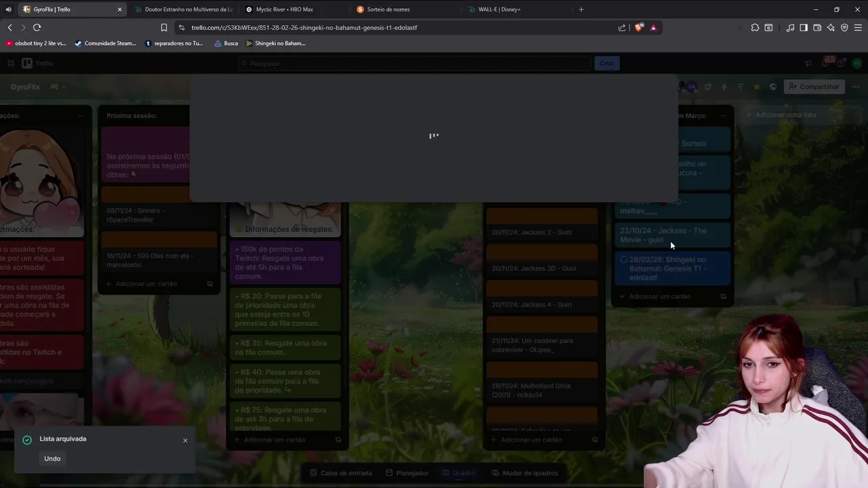This screenshot has height=488, width=868.
Task: Open the board views dropdown beside GyroFlix
Action: [x=58, y=87]
